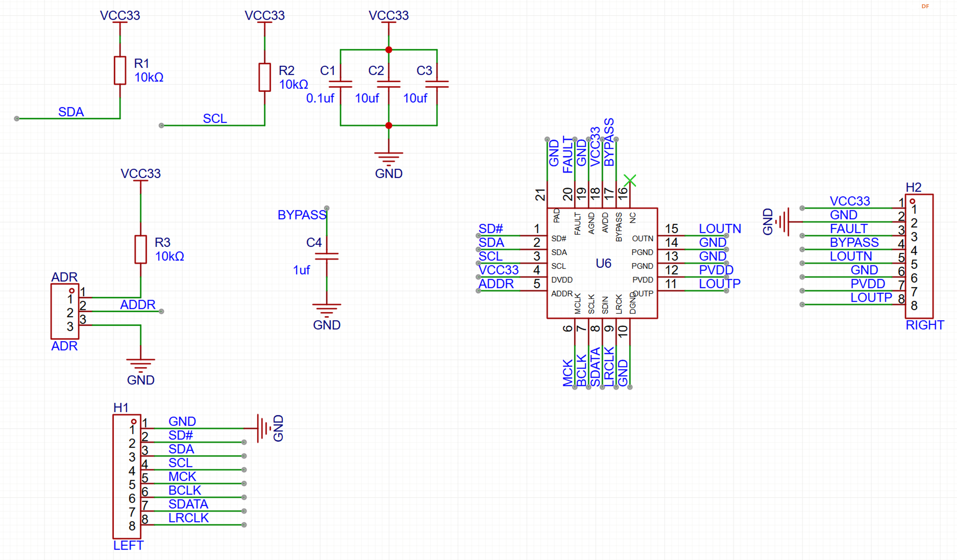This screenshot has height=560, width=957.
Task: Click the MCK label on H1 pin 5
Action: coord(182,477)
